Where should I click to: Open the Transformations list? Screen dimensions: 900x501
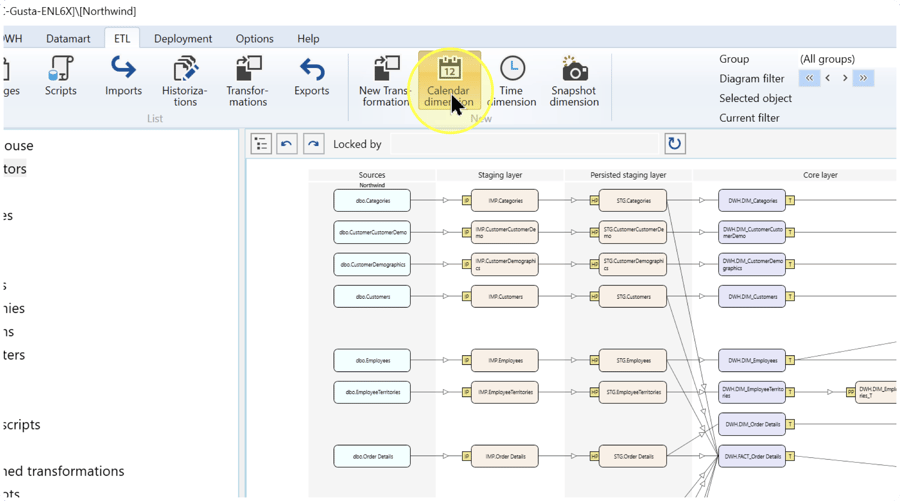pyautogui.click(x=247, y=81)
